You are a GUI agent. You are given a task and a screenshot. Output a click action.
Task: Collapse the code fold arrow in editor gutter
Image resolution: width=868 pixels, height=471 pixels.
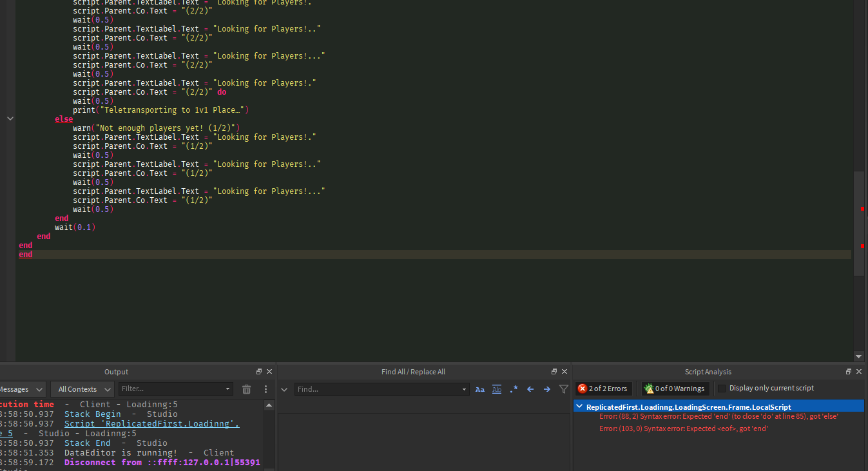10,119
